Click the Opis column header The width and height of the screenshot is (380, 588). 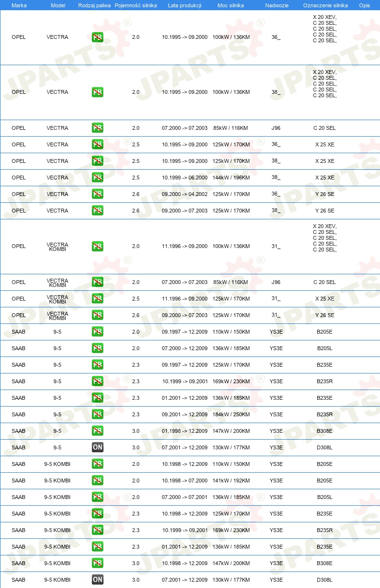364,5
